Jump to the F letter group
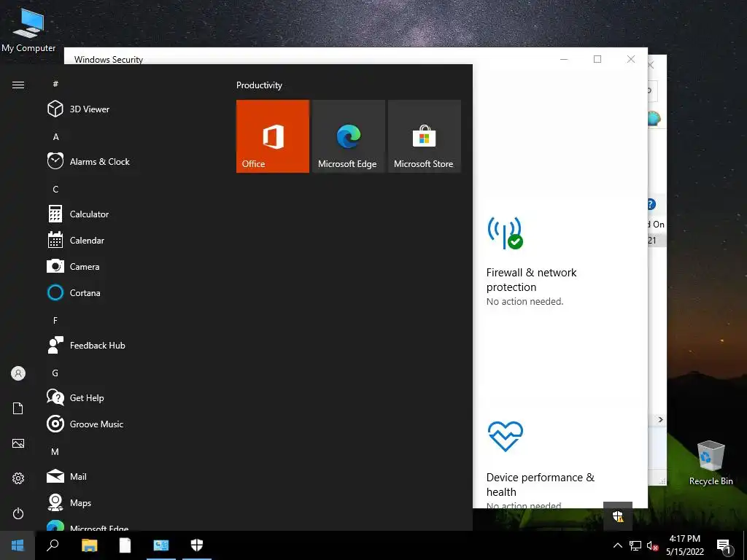 (55, 321)
